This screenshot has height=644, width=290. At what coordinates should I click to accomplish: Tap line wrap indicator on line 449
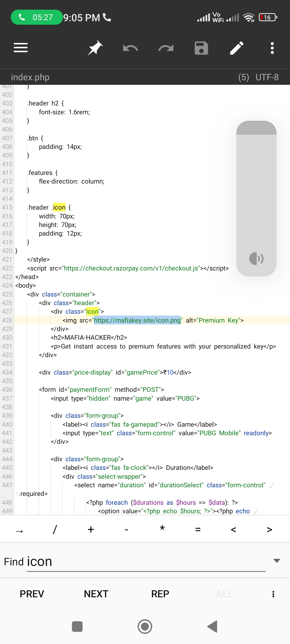point(256,511)
